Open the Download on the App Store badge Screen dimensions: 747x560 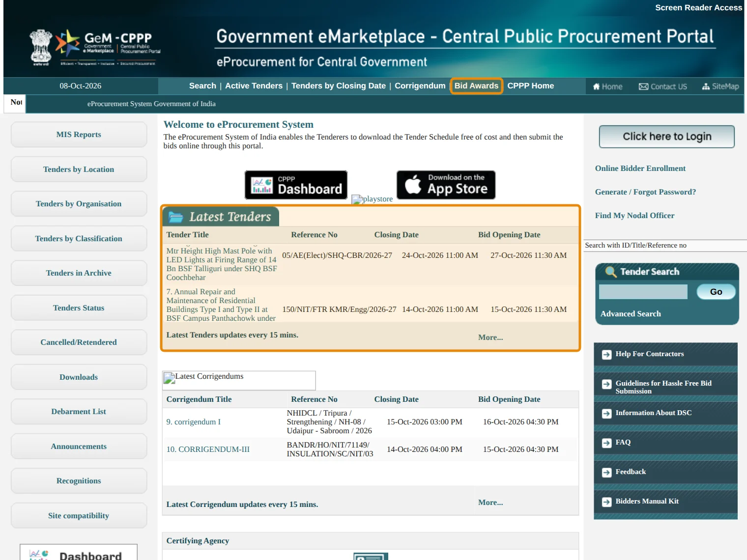point(446,185)
